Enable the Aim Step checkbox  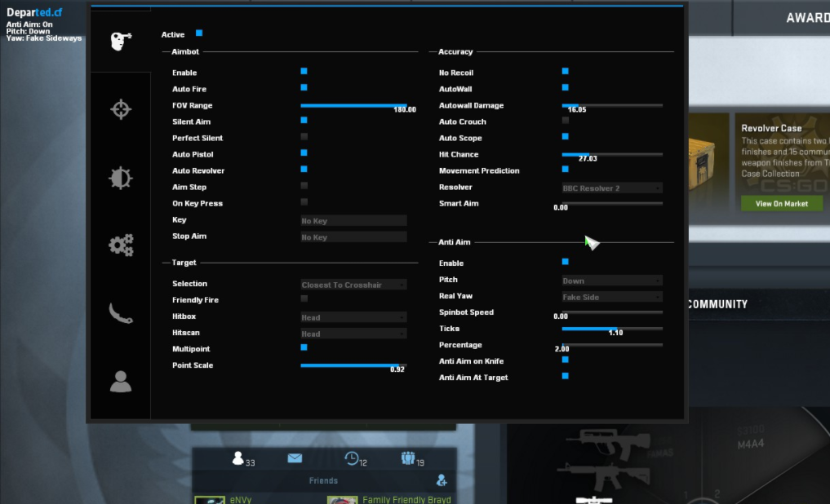304,186
